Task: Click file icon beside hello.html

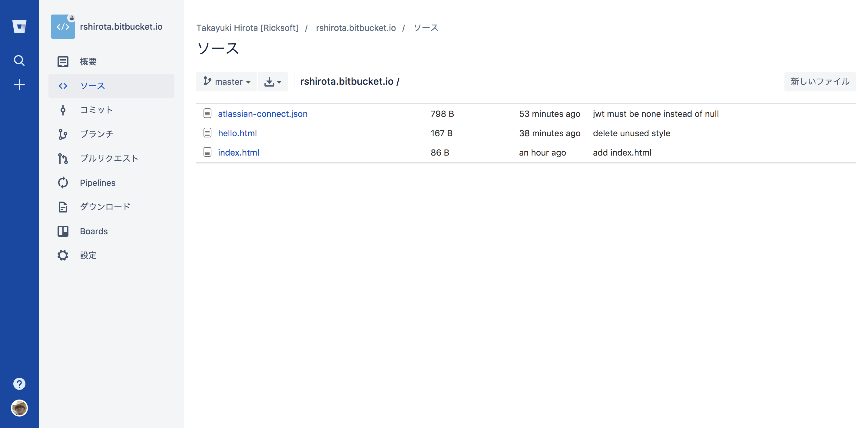Action: point(207,133)
